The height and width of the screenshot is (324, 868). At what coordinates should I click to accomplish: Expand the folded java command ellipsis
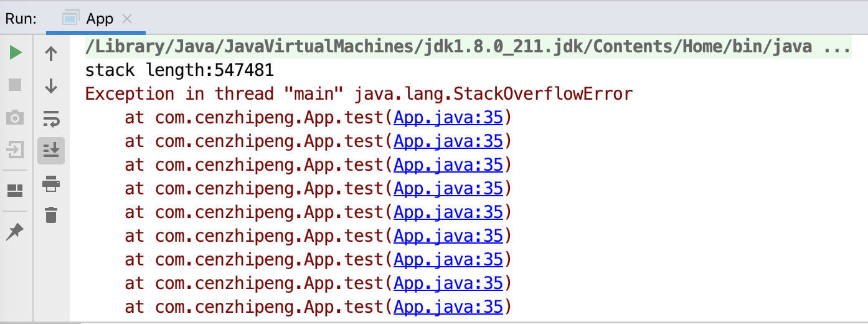837,47
